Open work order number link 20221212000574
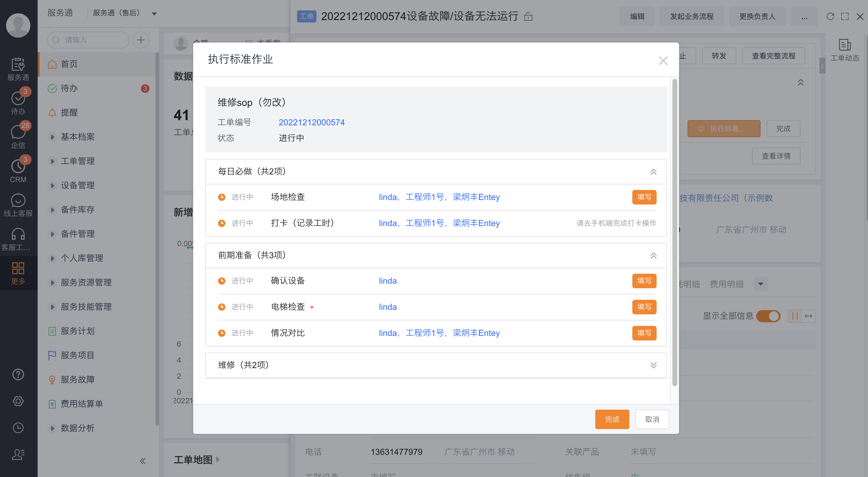 pyautogui.click(x=311, y=122)
